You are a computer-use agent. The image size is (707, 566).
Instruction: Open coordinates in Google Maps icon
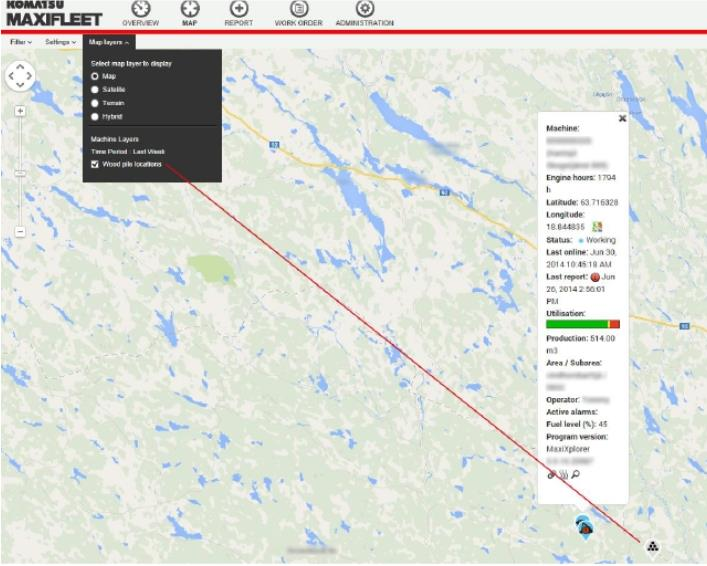[x=597, y=227]
